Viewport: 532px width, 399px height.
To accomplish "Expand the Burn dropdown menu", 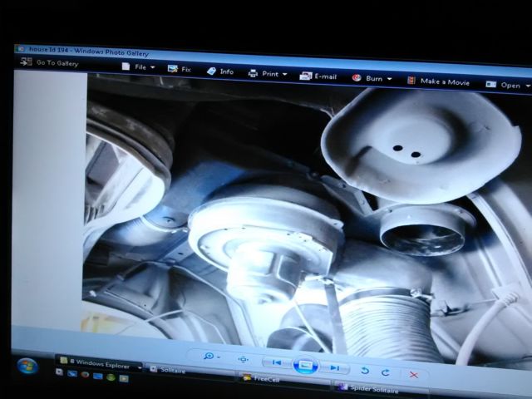I will [372, 79].
